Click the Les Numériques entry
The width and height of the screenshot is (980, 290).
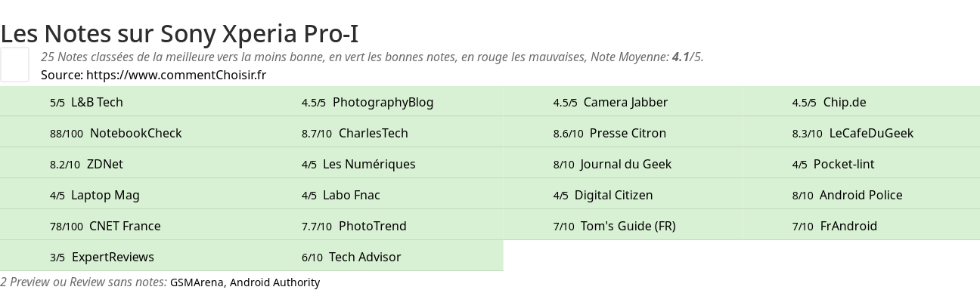377,164
